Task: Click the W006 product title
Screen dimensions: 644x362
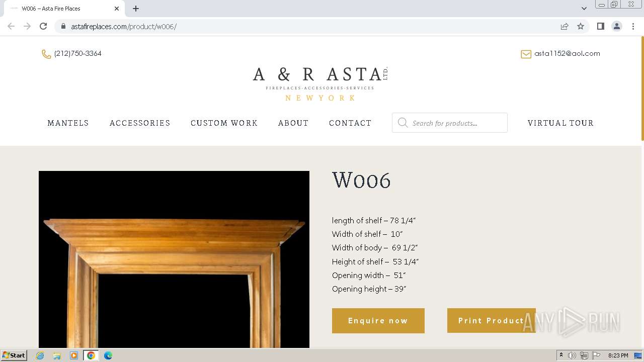Action: [361, 180]
